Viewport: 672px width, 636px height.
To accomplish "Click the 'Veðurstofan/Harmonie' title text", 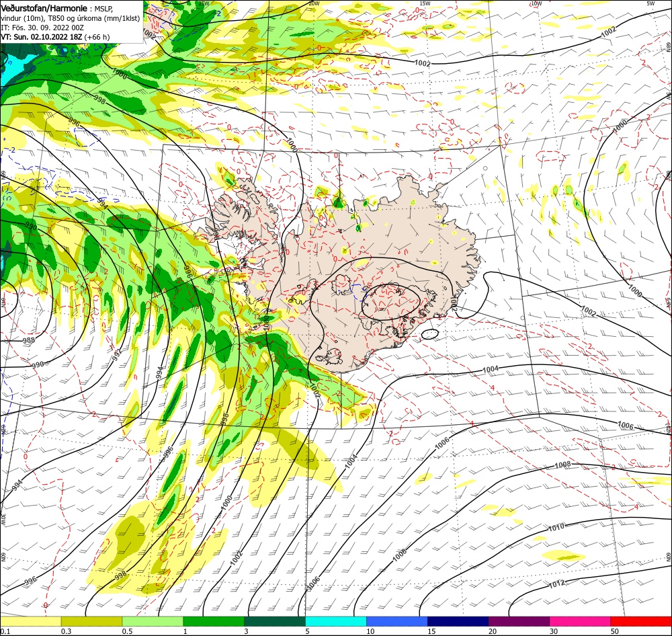I will [x=44, y=8].
